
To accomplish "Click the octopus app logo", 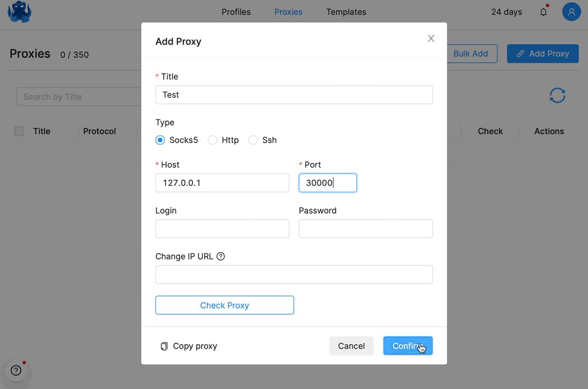I will pyautogui.click(x=19, y=12).
